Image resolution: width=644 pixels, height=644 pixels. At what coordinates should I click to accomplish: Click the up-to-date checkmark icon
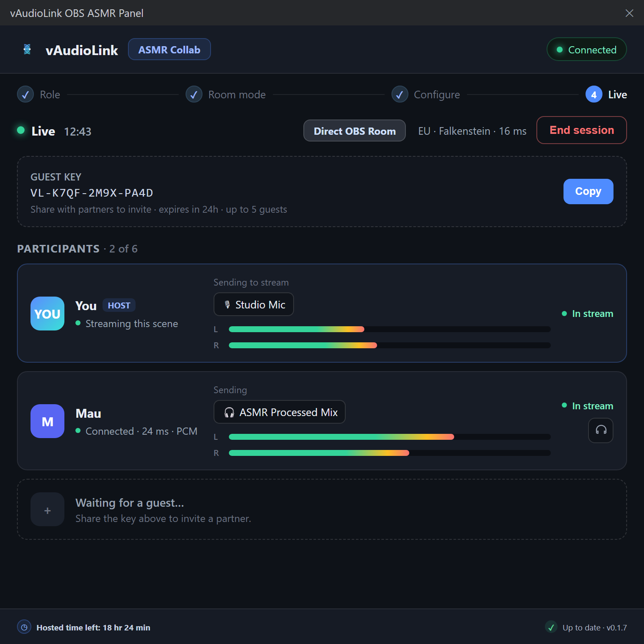551,627
